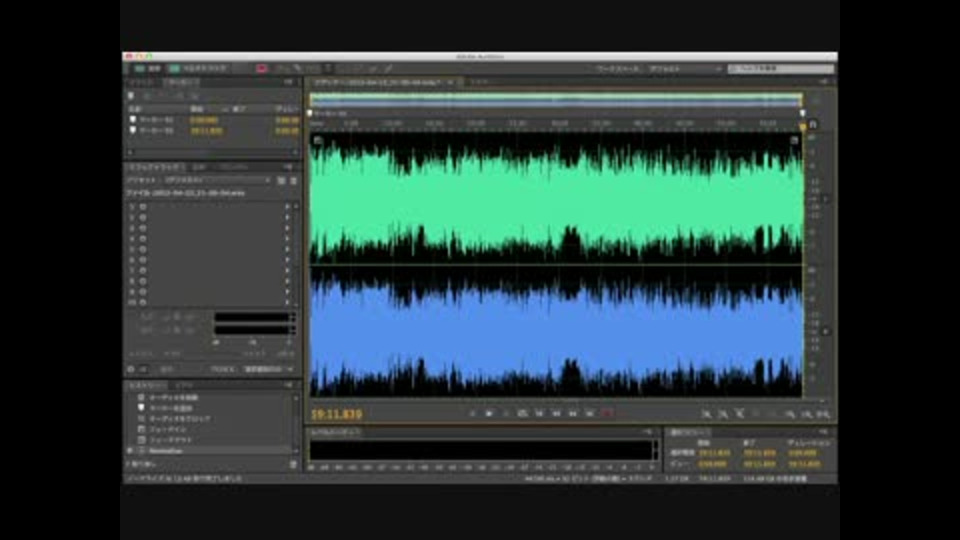Toggle power for effects rack slot 4
This screenshot has height=540, width=960.
coord(143,239)
